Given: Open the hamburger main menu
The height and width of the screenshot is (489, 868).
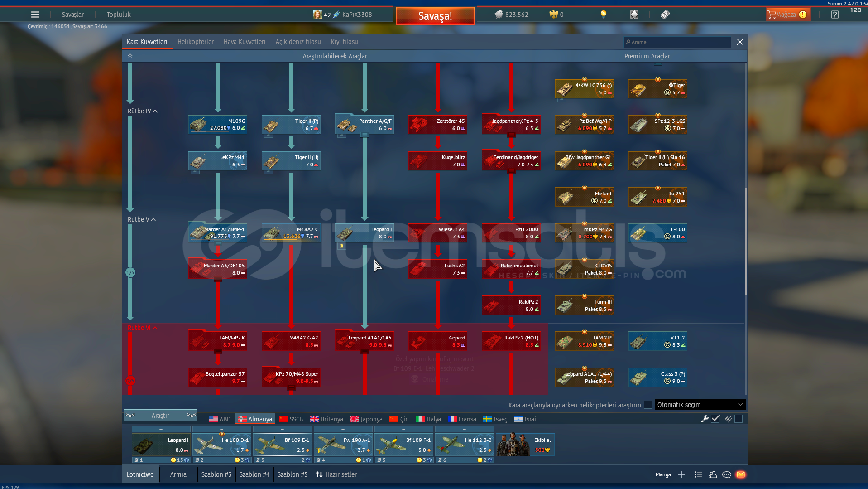Looking at the screenshot, I should click(x=35, y=15).
